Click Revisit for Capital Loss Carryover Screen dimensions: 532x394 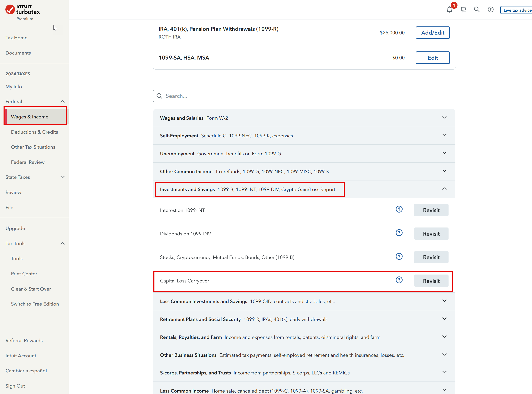(431, 281)
